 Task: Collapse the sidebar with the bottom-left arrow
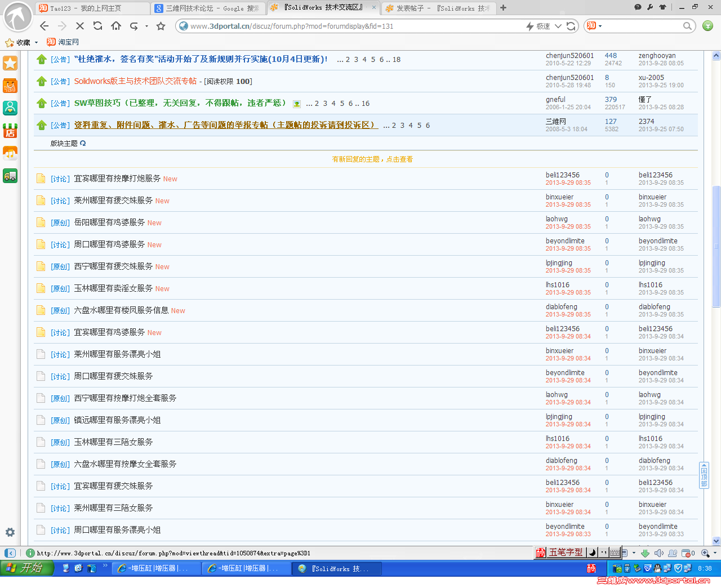point(10,553)
